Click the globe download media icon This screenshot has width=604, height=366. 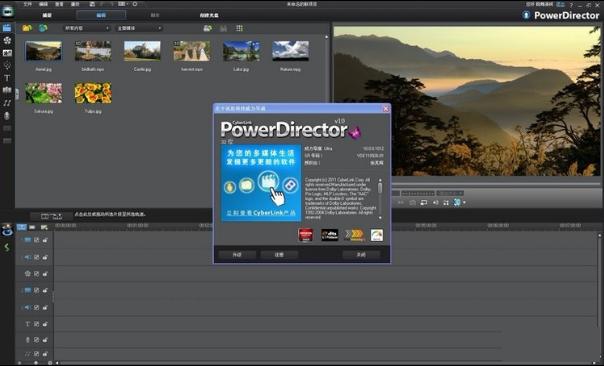[x=43, y=28]
